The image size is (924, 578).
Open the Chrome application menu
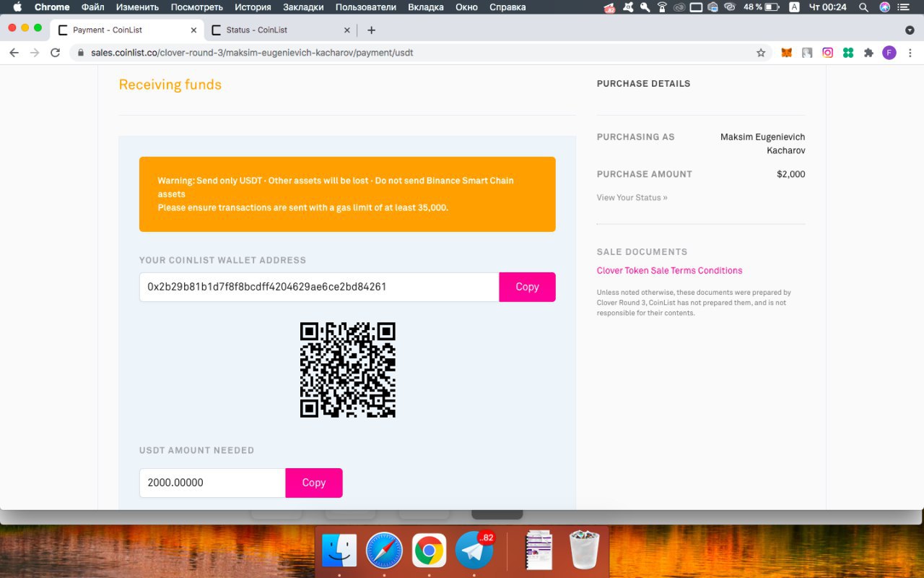(x=52, y=7)
